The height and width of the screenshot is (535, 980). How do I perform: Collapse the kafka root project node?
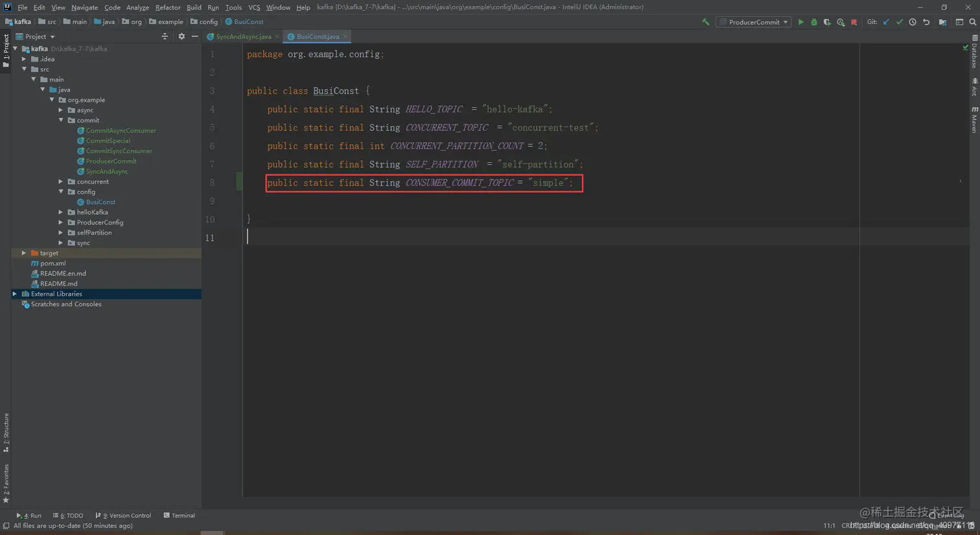click(x=16, y=49)
